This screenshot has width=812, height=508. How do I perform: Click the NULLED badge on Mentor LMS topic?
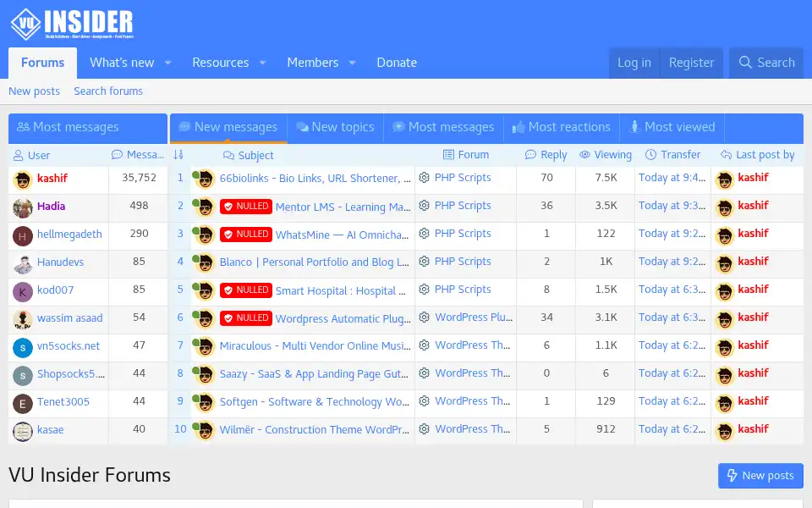tap(246, 207)
